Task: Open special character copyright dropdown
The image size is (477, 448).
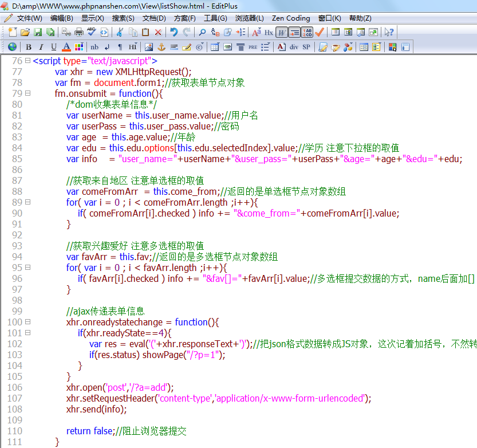Action: click(199, 47)
